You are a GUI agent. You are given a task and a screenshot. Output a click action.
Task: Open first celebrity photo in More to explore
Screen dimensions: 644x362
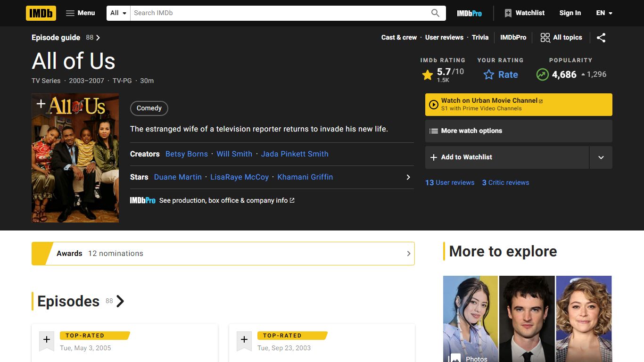(471, 319)
